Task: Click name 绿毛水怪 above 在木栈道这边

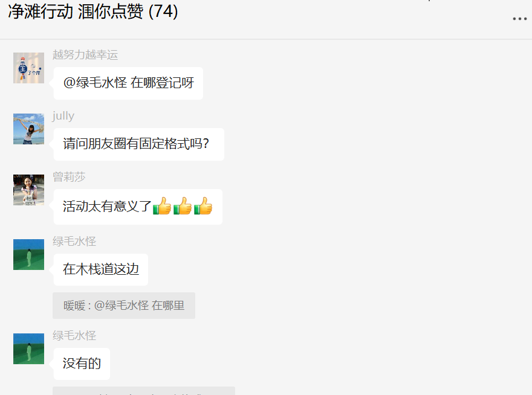Action: (74, 242)
